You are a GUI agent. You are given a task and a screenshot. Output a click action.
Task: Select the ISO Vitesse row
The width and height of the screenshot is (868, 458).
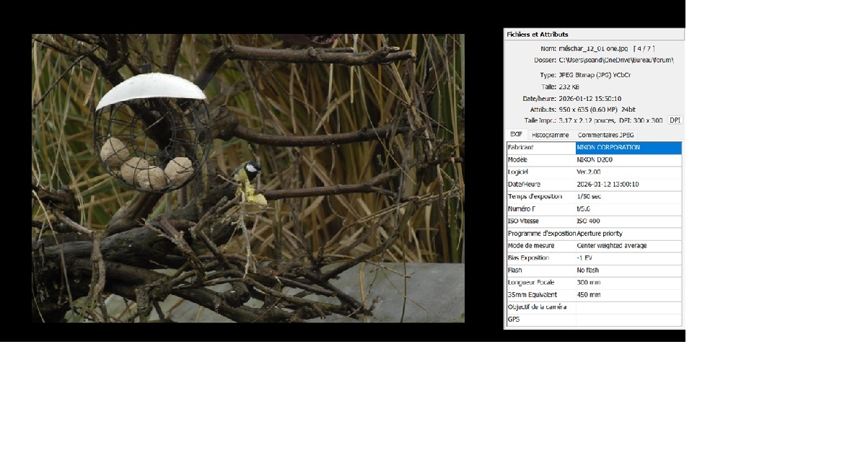click(x=593, y=221)
